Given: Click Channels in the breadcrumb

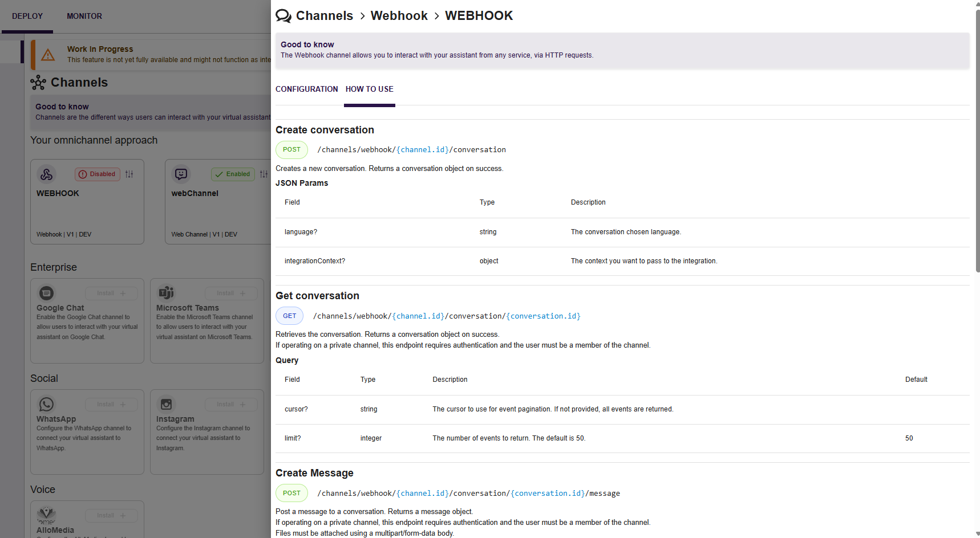Looking at the screenshot, I should [325, 16].
